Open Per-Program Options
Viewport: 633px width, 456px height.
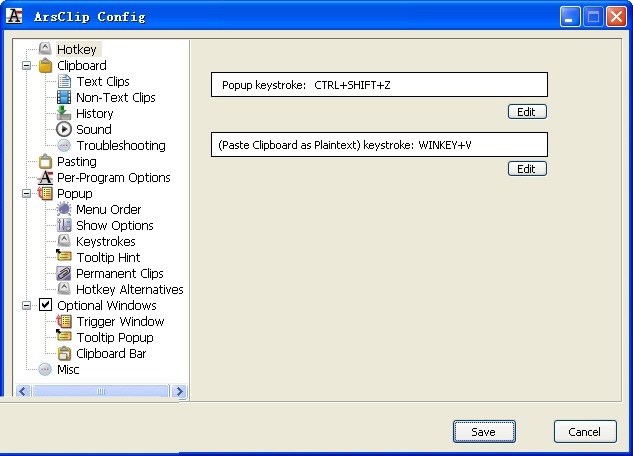(113, 178)
